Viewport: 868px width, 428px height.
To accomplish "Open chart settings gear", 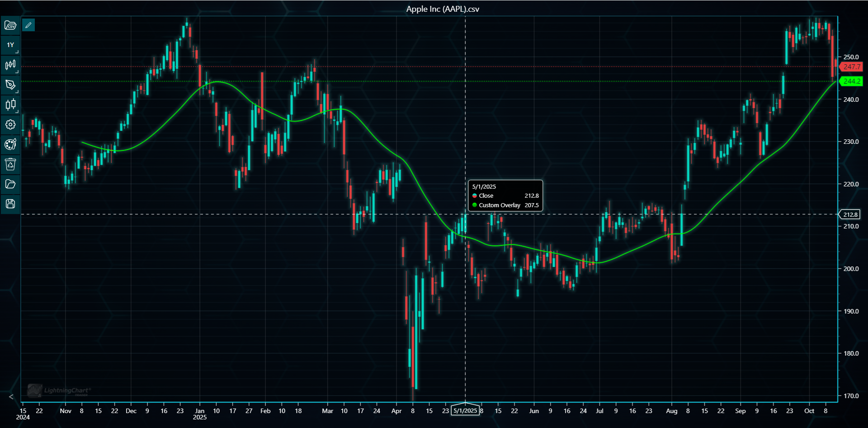I will [10, 124].
